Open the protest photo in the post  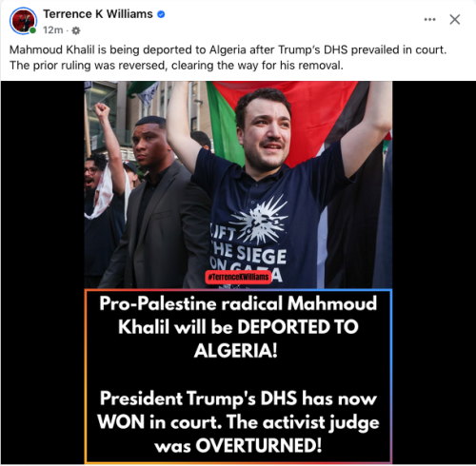pos(238,184)
